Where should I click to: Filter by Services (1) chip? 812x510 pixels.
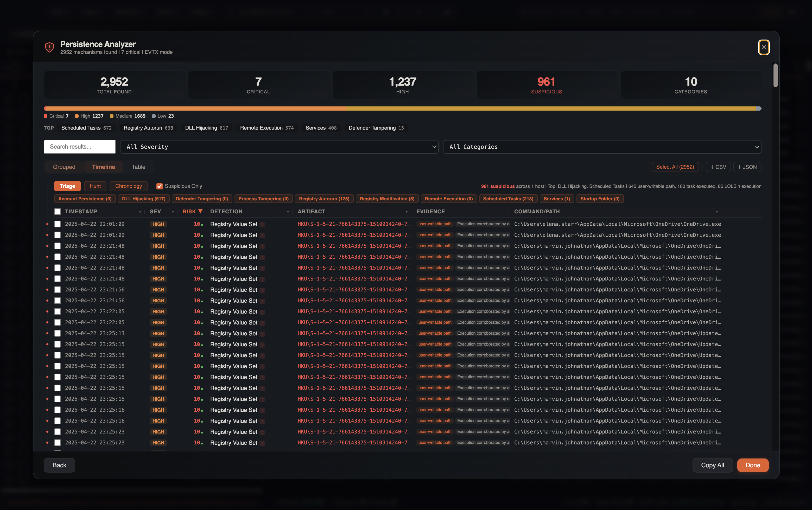point(557,199)
